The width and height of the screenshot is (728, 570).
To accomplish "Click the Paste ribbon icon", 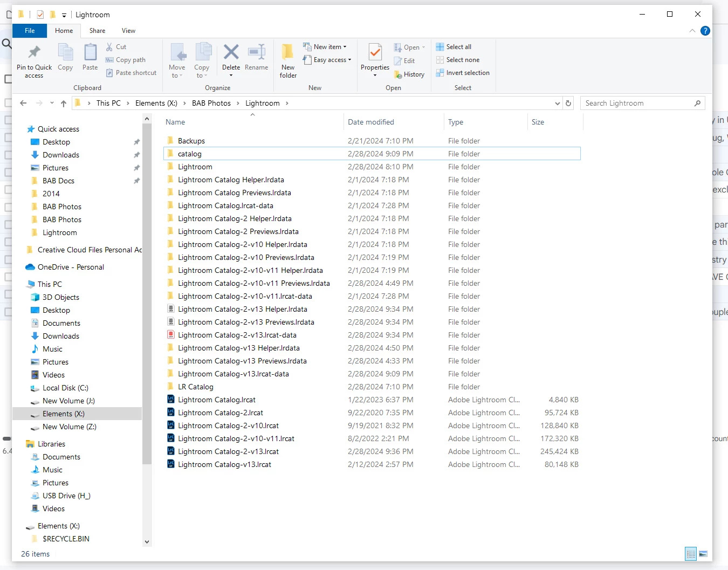I will 90,52.
